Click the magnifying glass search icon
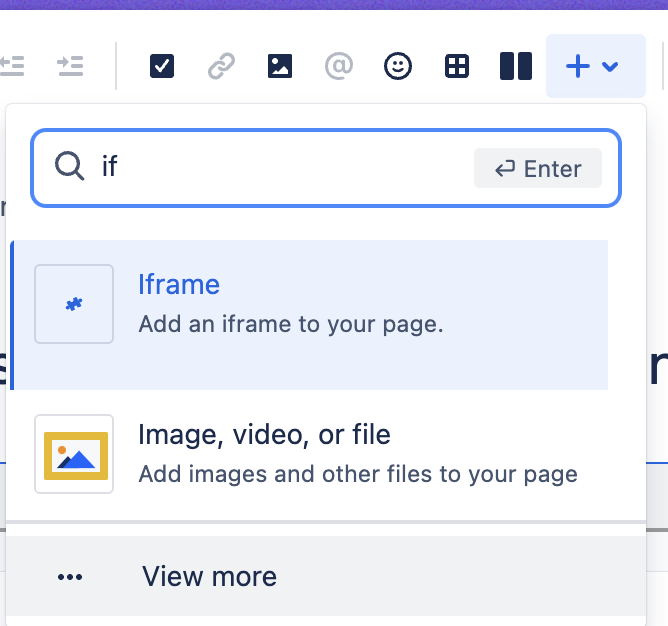Viewport: 668px width, 626px height. (69, 167)
